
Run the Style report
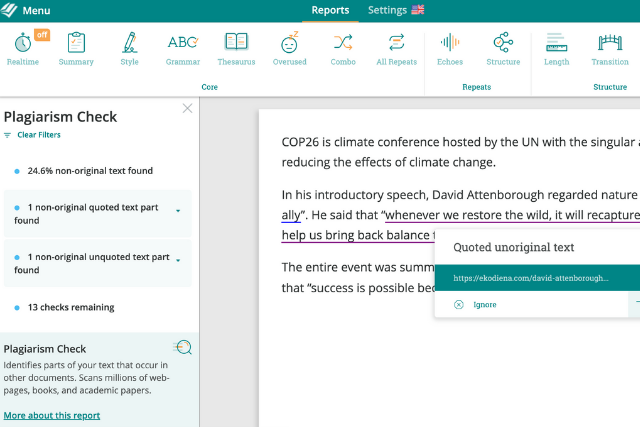129,48
